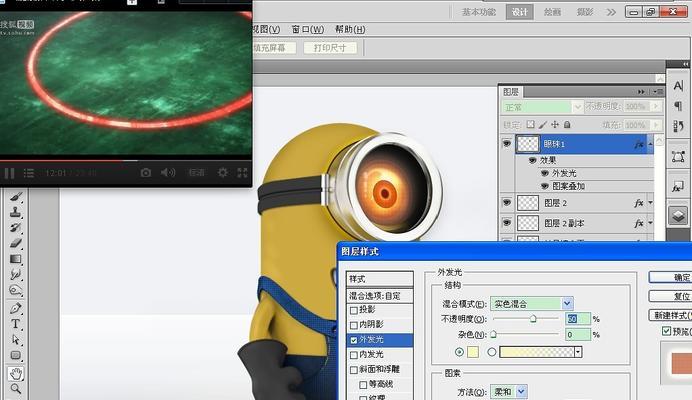Open the 视图(V) menu

point(266,30)
